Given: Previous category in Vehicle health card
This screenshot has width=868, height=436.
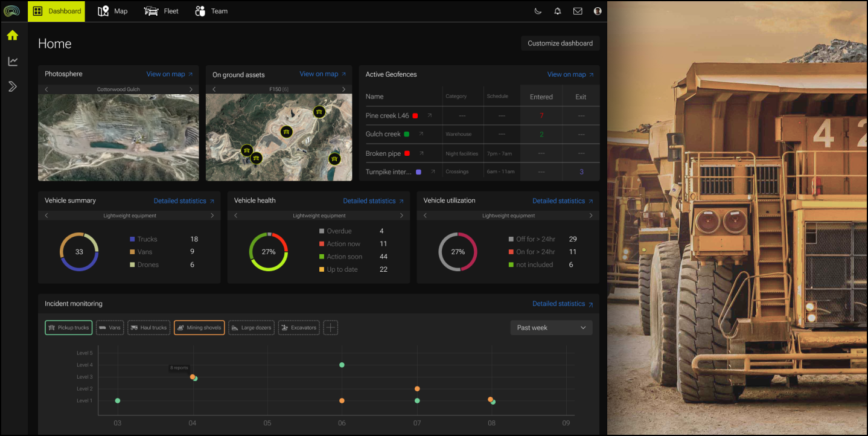Looking at the screenshot, I should coord(236,216).
